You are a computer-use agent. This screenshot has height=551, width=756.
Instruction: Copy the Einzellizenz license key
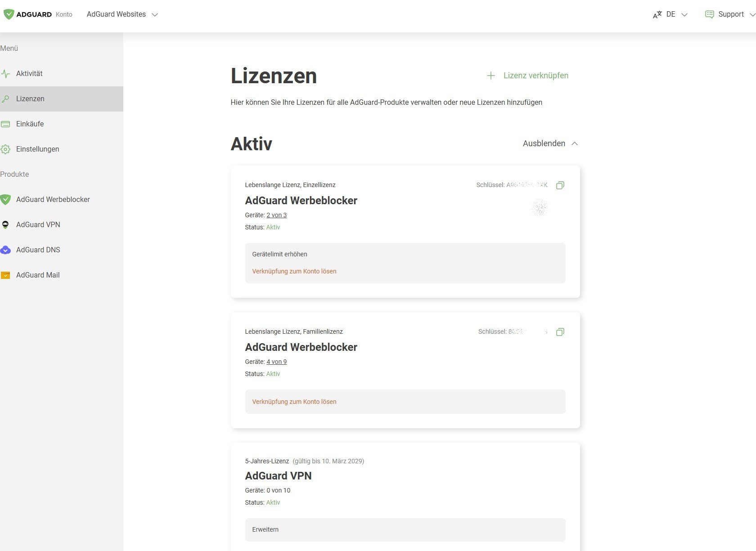click(x=560, y=185)
